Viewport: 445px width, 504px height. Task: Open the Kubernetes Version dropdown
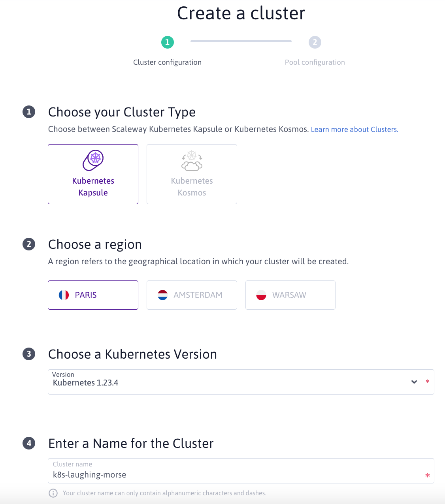click(x=229, y=382)
